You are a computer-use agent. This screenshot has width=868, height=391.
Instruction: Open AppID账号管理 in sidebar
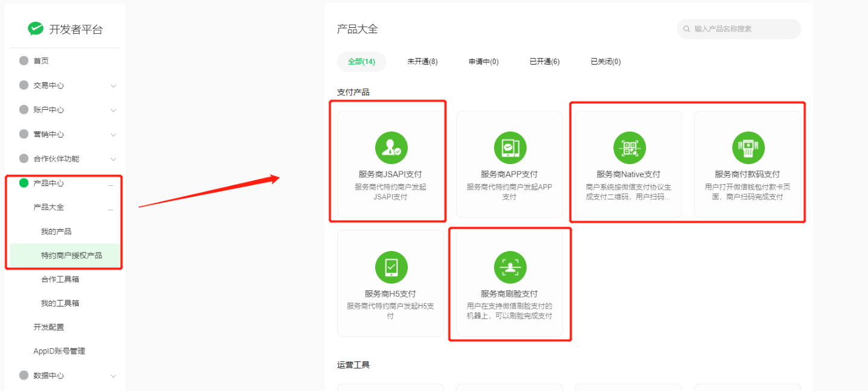coord(59,351)
